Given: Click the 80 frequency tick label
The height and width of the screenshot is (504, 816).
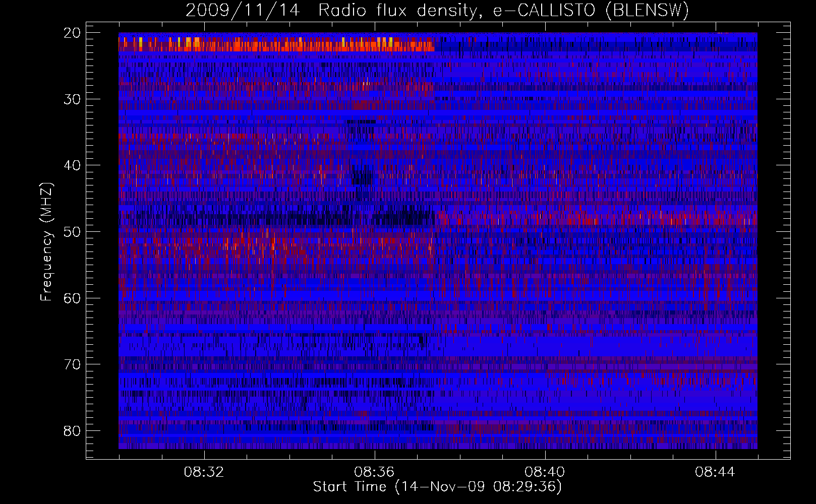Looking at the screenshot, I should (72, 431).
